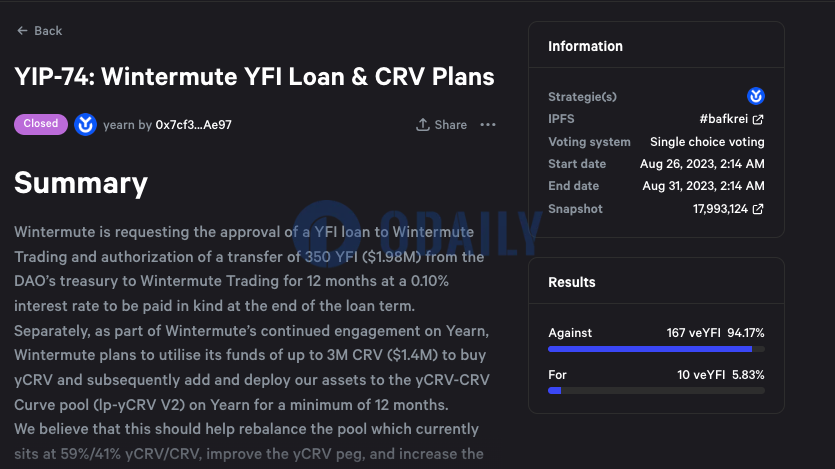The height and width of the screenshot is (469, 835).
Task: Open the three-dot more options menu
Action: point(488,125)
